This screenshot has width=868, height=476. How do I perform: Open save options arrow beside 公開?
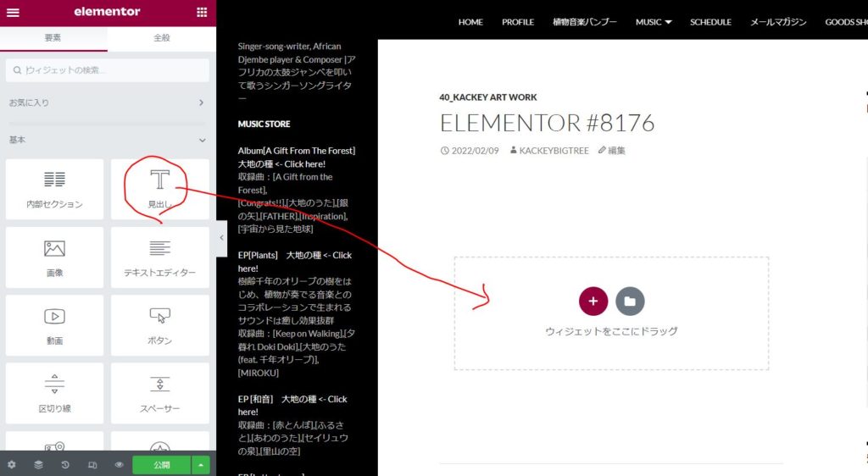pos(200,465)
